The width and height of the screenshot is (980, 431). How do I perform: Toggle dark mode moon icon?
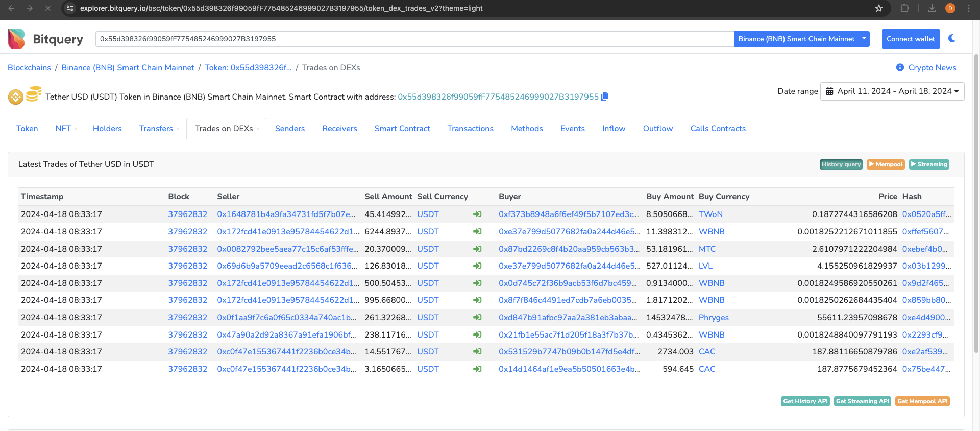click(952, 38)
